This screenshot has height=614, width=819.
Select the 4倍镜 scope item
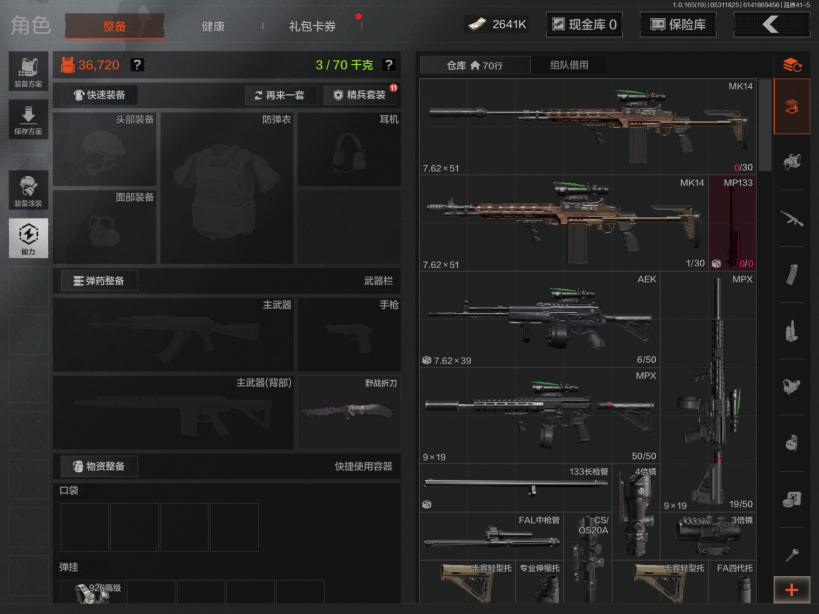pos(636,512)
